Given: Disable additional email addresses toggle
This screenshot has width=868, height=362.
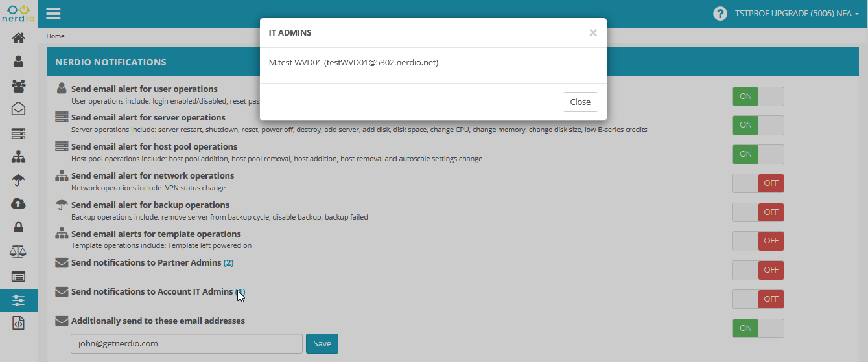Looking at the screenshot, I should (758, 328).
